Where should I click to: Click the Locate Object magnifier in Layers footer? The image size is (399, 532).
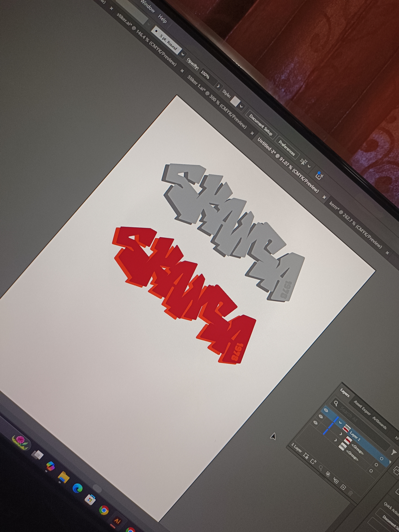click(320, 468)
